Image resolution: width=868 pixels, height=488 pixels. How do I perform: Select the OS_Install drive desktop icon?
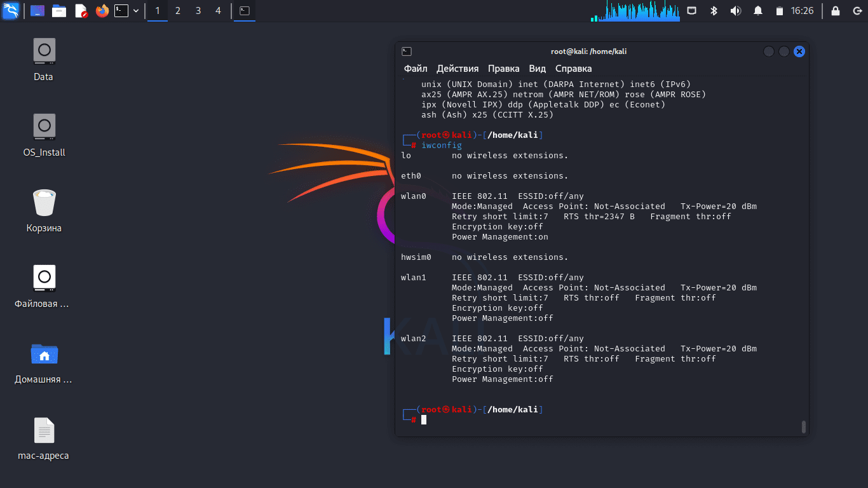pos(44,135)
